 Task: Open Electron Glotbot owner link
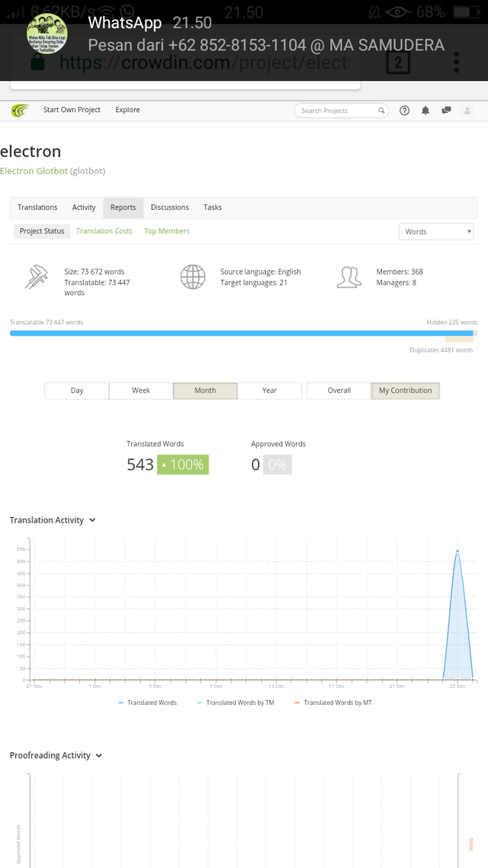[x=34, y=171]
